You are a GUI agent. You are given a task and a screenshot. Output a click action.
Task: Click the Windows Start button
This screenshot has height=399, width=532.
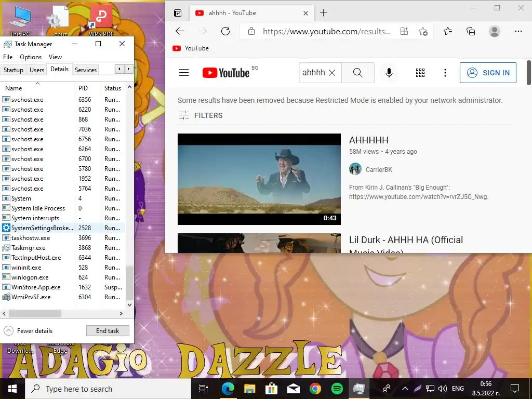coord(12,389)
